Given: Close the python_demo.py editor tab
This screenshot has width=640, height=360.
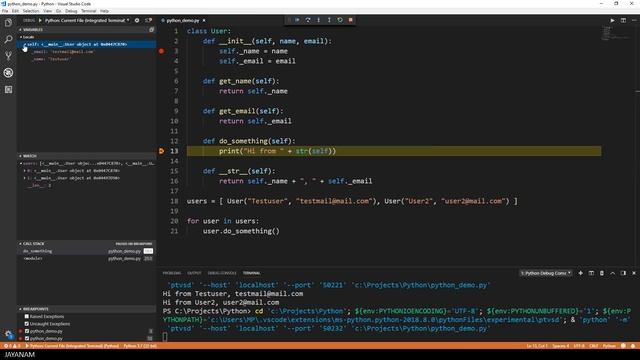Looking at the screenshot, I should (204, 20).
